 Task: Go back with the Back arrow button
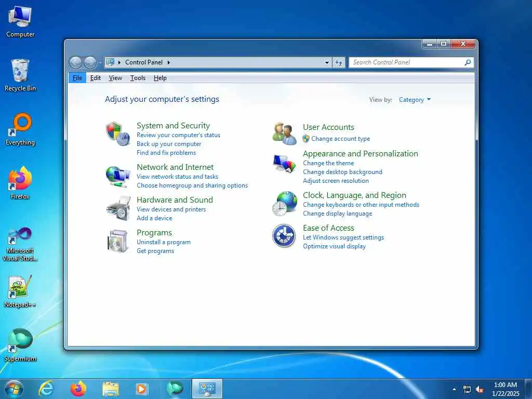pyautogui.click(x=75, y=62)
